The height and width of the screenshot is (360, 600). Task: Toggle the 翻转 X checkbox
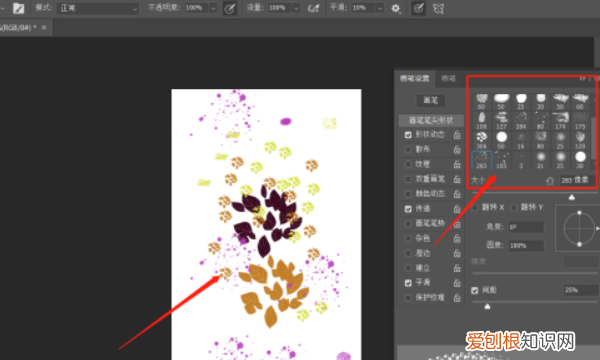pyautogui.click(x=475, y=207)
